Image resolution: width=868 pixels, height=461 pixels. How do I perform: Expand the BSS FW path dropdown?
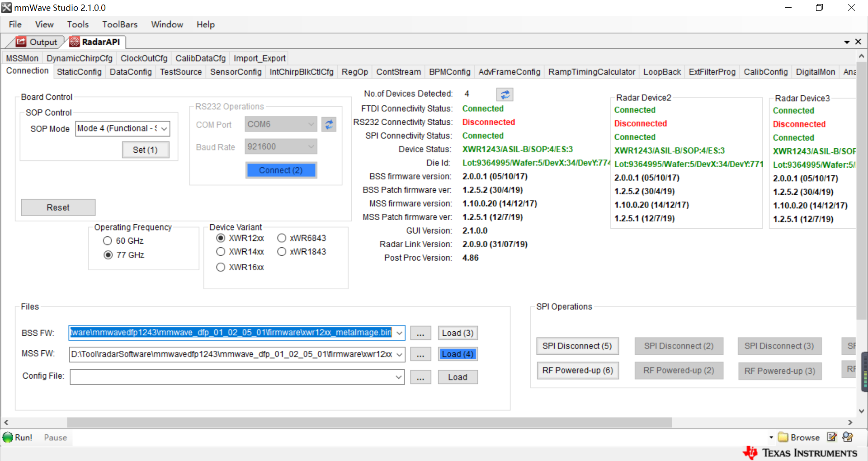[x=400, y=333]
